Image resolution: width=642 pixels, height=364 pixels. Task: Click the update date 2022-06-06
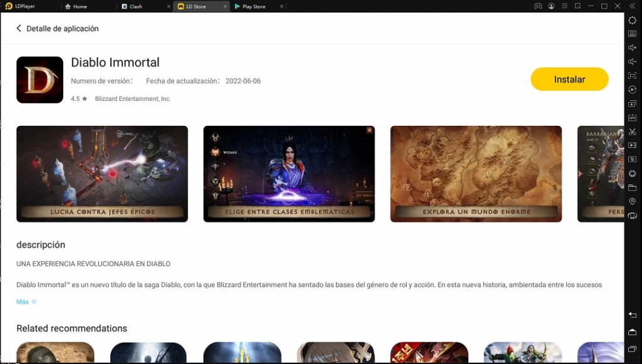click(x=243, y=81)
